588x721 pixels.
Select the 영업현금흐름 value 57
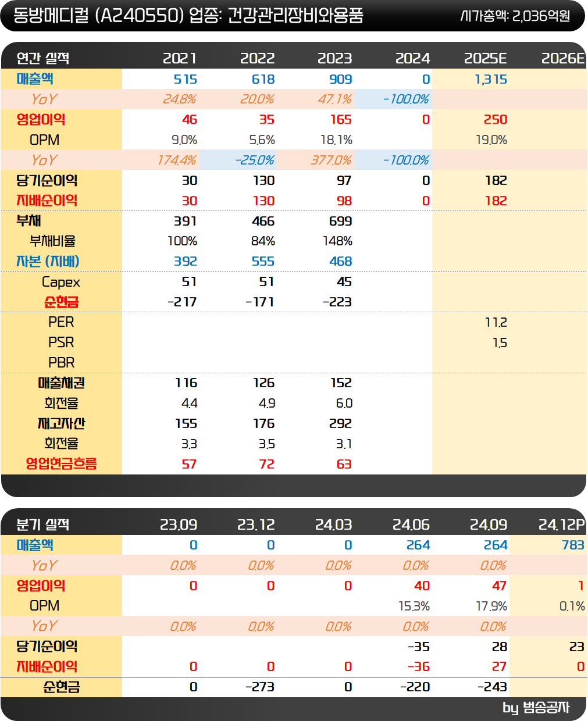(x=190, y=464)
